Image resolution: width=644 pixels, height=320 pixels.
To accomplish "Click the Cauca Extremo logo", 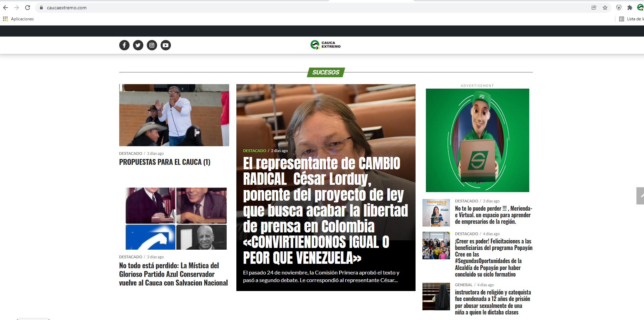I will [325, 44].
